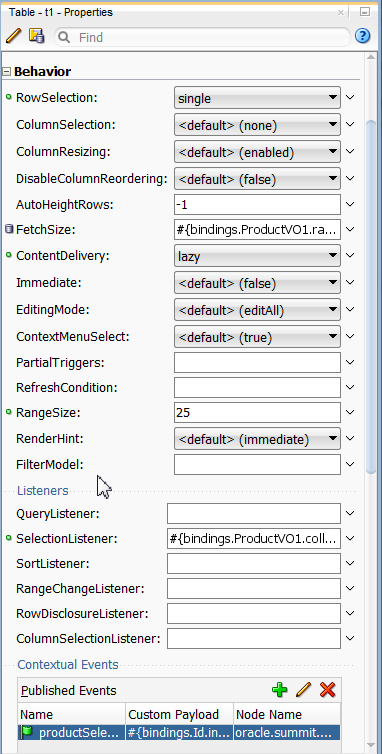Click the ColumnSelectionListener input field

click(254, 638)
